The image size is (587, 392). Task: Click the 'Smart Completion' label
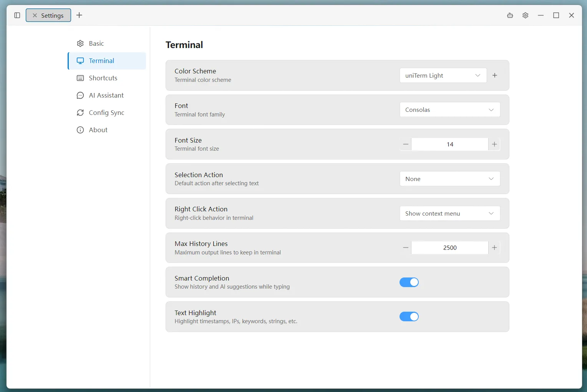click(202, 278)
